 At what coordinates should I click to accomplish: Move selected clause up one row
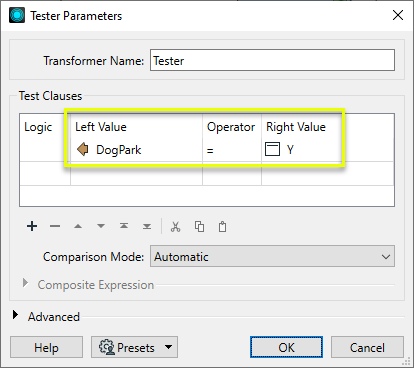78,226
